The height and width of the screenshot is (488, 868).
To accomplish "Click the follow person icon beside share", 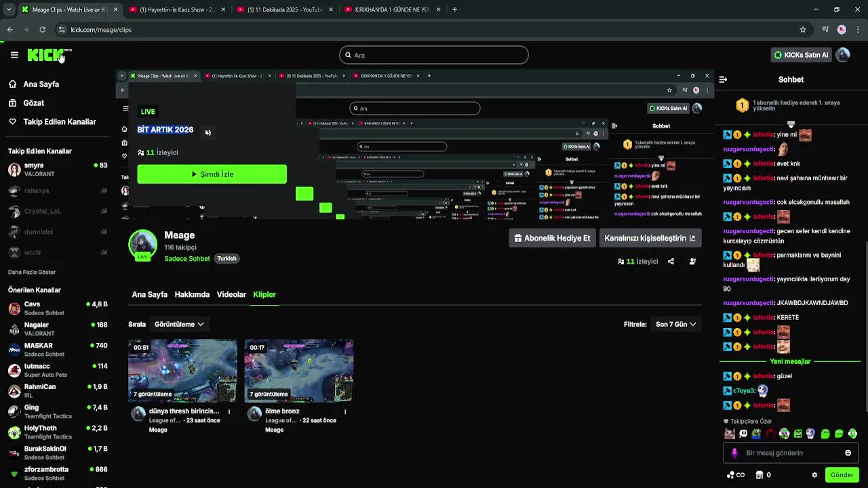I will click(x=692, y=262).
